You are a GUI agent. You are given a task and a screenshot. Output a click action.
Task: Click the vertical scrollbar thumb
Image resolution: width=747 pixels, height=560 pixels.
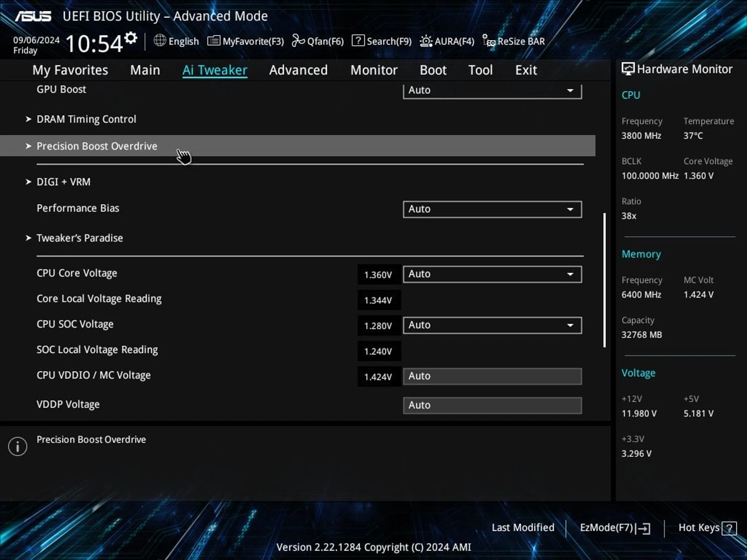(605, 280)
